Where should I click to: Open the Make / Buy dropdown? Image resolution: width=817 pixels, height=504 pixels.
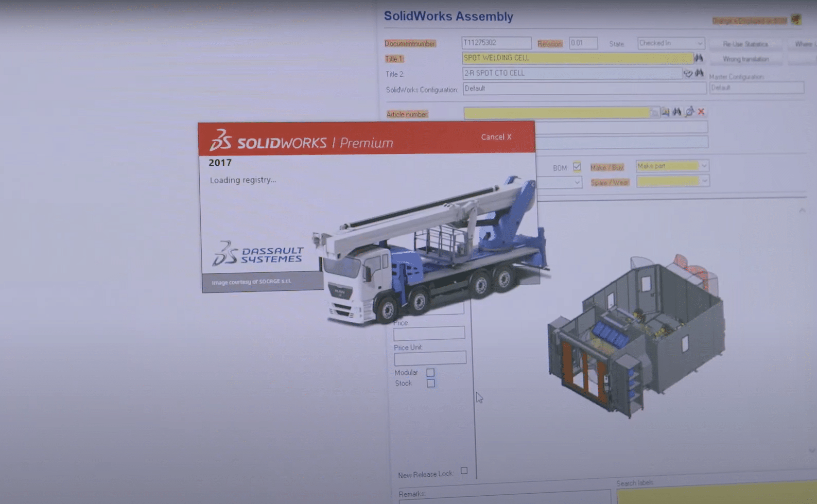pos(672,166)
